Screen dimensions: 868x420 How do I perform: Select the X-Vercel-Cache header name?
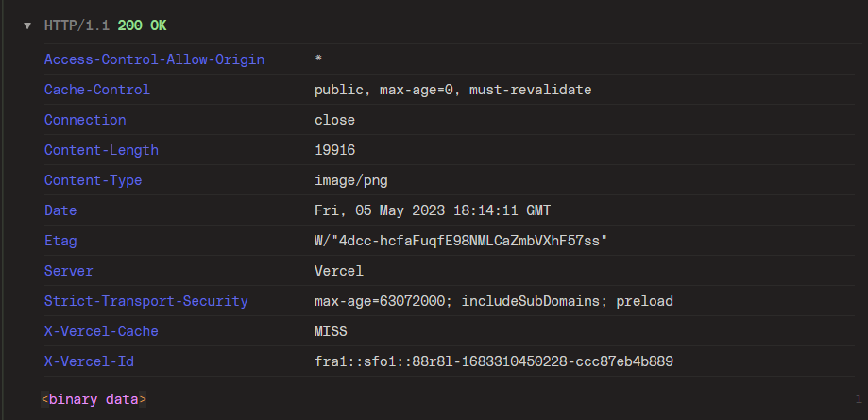pyautogui.click(x=101, y=331)
